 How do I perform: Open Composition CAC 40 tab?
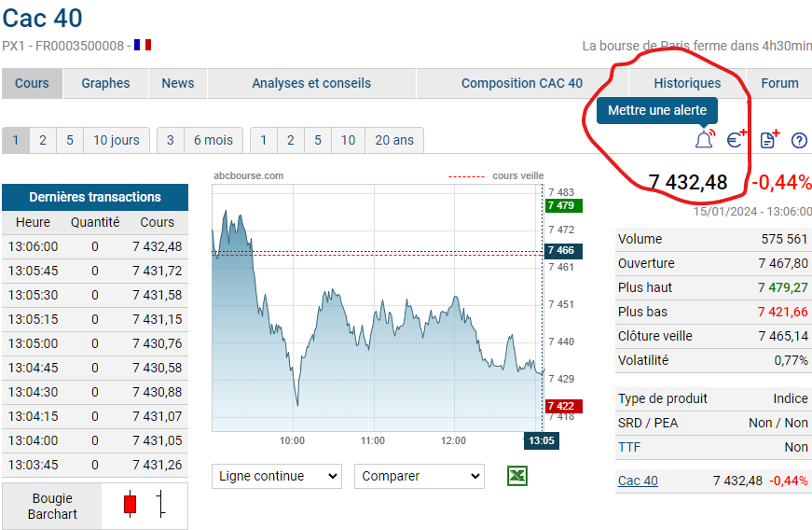point(522,83)
